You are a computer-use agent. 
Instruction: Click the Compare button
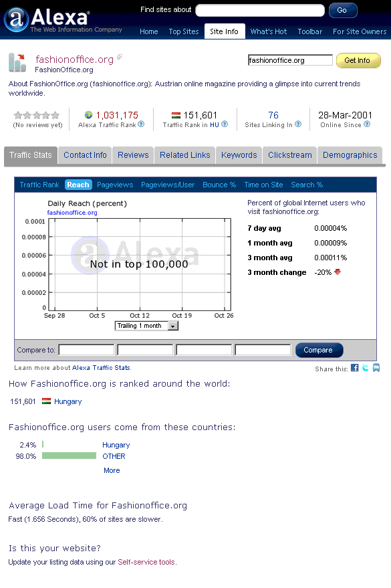pos(319,350)
